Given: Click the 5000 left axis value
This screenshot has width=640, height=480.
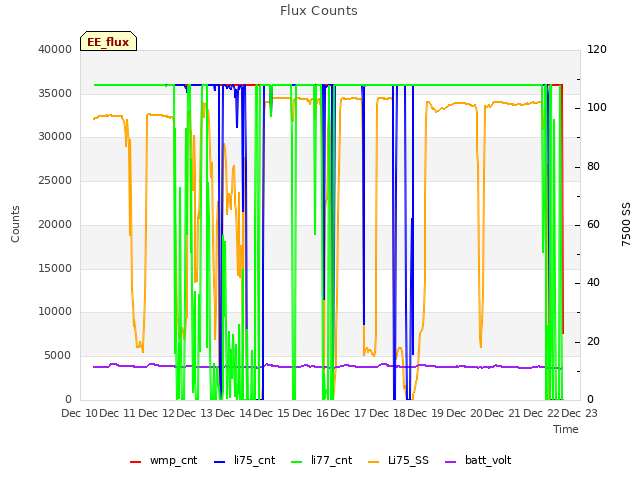Looking at the screenshot, I should pos(58,356).
